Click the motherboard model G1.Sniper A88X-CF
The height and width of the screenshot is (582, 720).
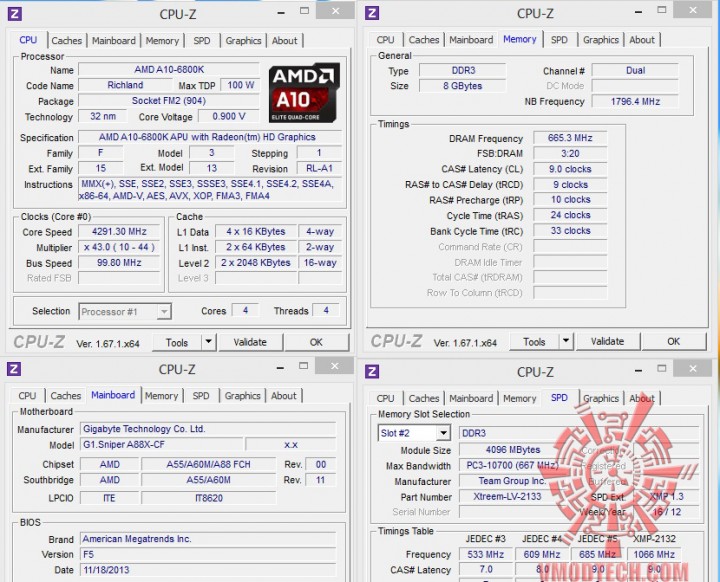(162, 445)
